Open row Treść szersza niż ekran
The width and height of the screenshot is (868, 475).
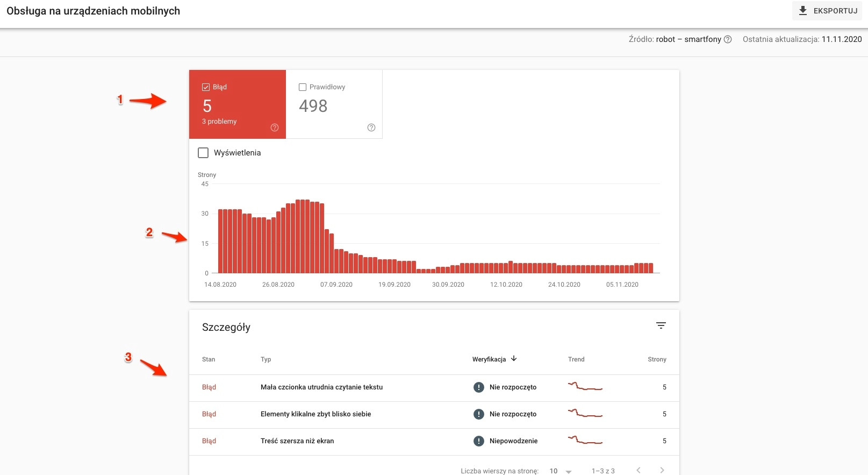point(434,441)
